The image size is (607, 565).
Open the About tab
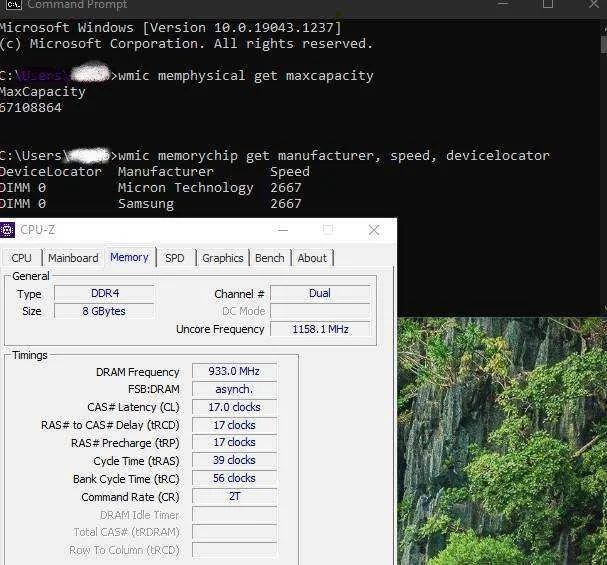(x=312, y=258)
